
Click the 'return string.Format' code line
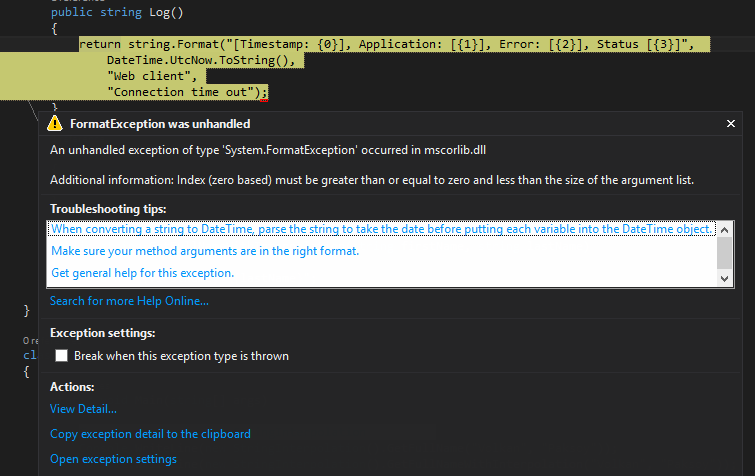tap(386, 44)
